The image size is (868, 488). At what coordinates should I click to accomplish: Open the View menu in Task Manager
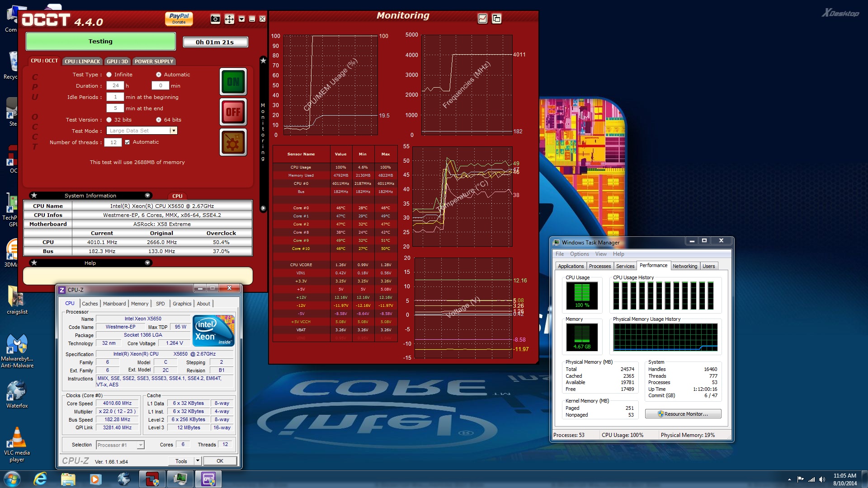(601, 254)
